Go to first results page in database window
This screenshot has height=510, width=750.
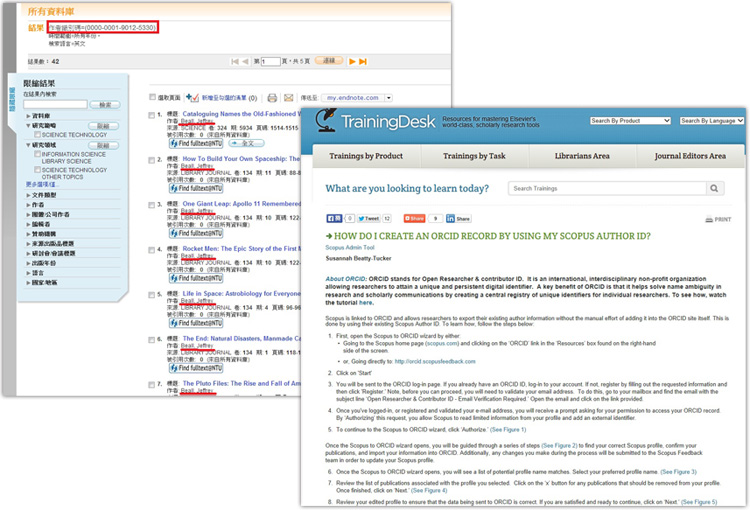(235, 61)
